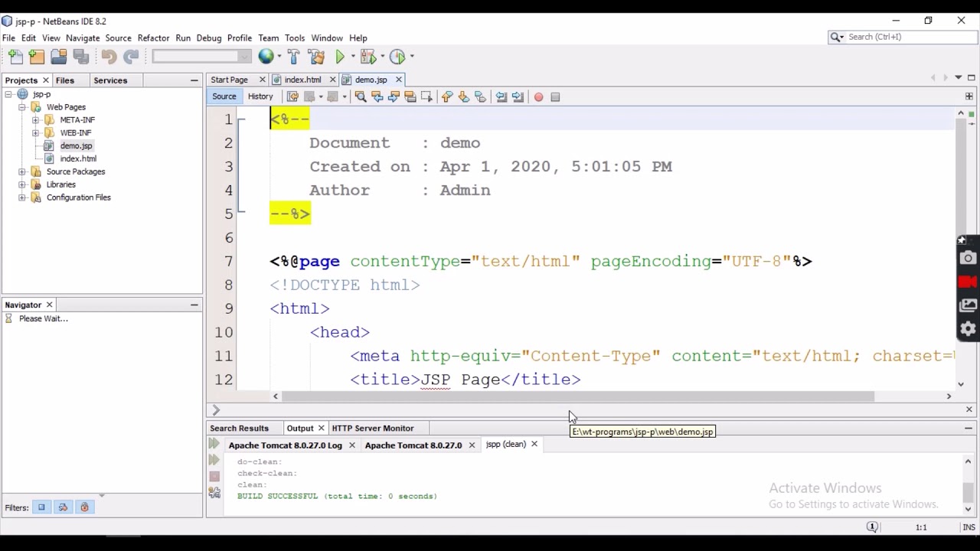Open the File menu
Image resolution: width=980 pixels, height=551 pixels.
8,37
